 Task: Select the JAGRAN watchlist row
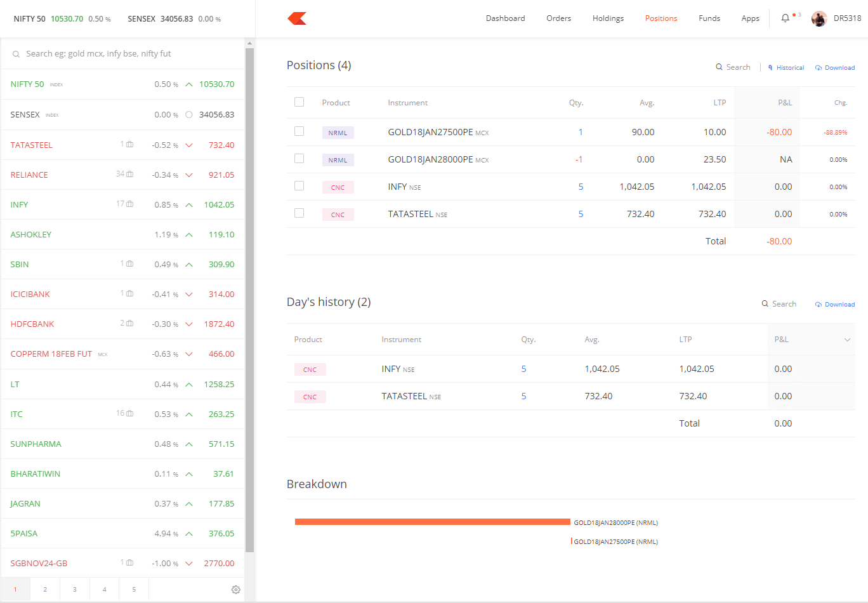[x=122, y=503]
